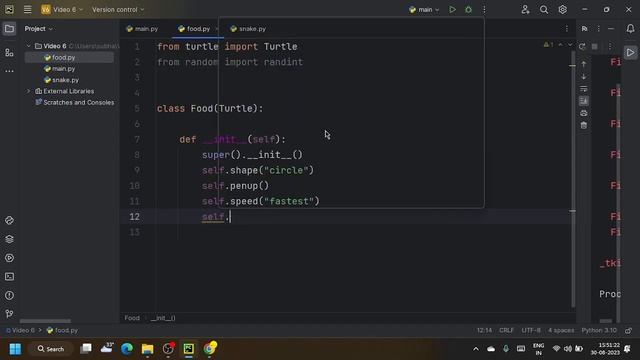Open Run panel options vertical dots
640x360 pixels.
click(598, 29)
